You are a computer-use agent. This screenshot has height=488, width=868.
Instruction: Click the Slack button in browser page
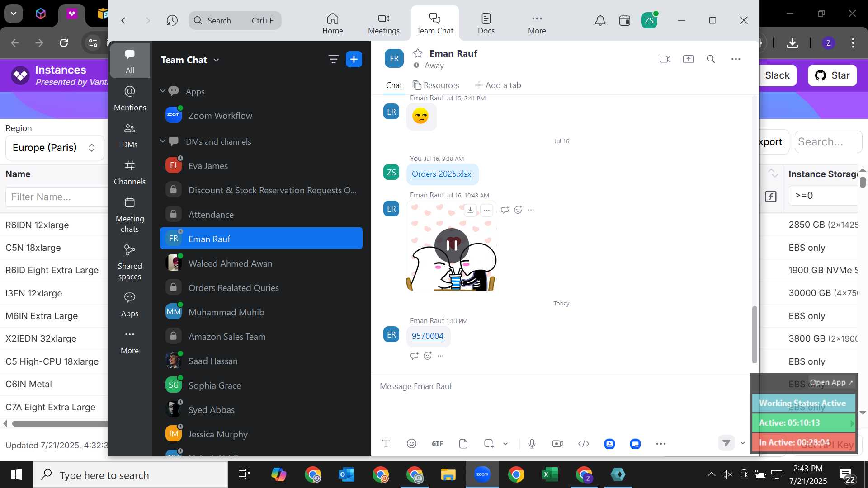pos(777,75)
